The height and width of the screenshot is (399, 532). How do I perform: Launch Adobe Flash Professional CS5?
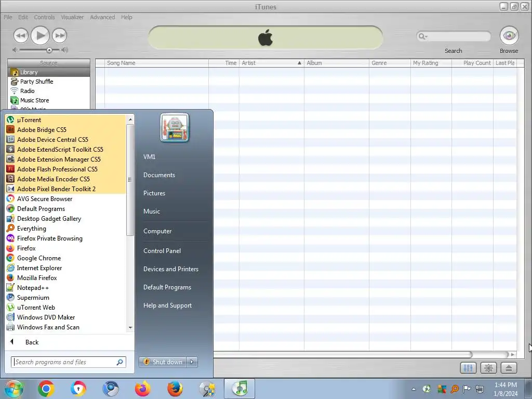[66, 169]
